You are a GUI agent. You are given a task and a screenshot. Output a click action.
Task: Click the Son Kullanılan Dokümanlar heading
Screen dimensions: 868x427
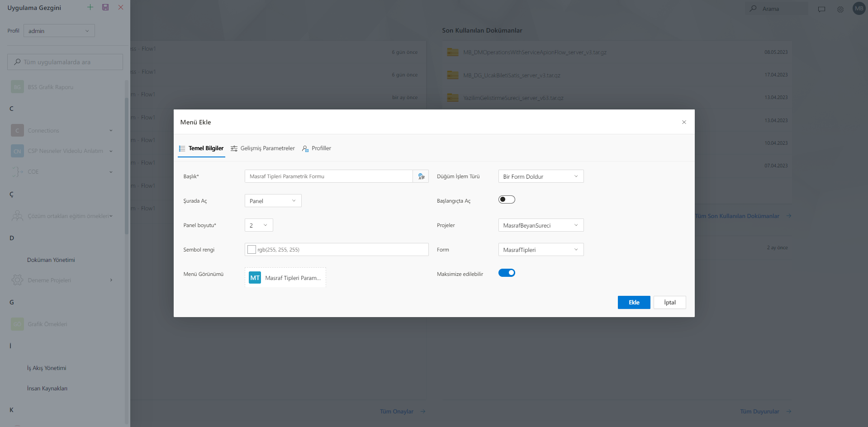pos(482,30)
